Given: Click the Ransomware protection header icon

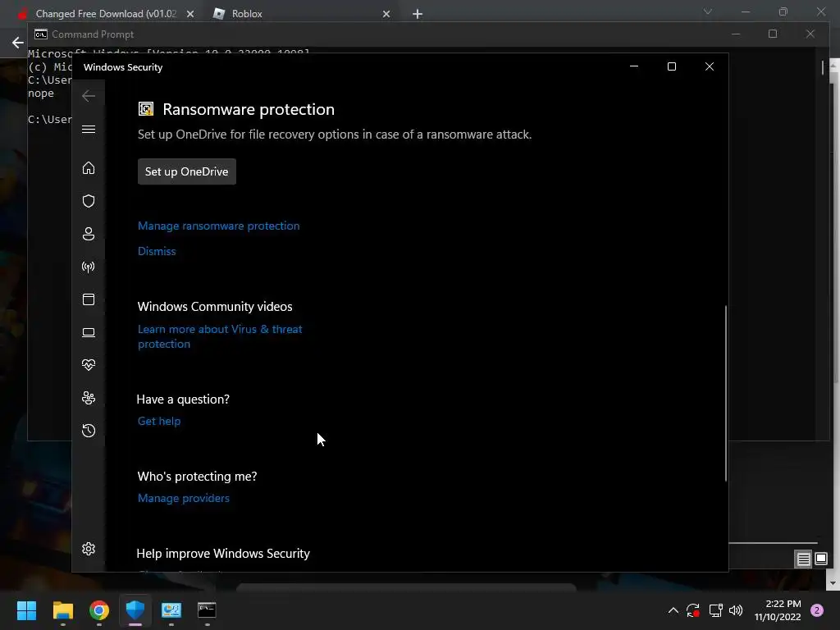Looking at the screenshot, I should coord(146,109).
